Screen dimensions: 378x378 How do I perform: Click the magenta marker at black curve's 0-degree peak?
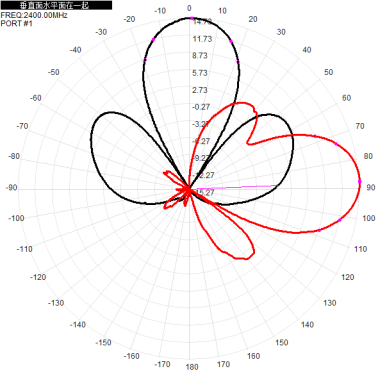click(192, 18)
